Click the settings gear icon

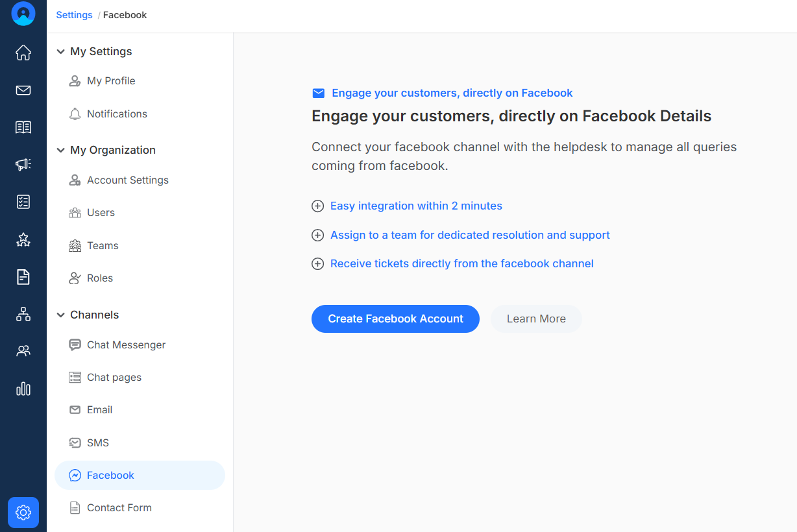23,513
